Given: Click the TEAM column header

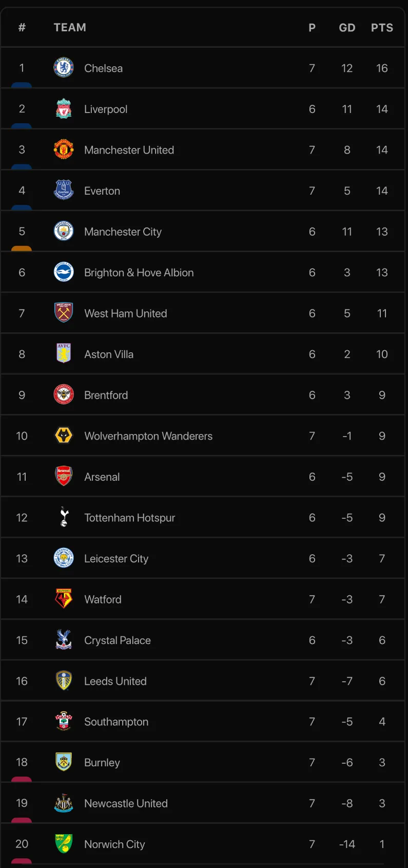Looking at the screenshot, I should pyautogui.click(x=70, y=28).
